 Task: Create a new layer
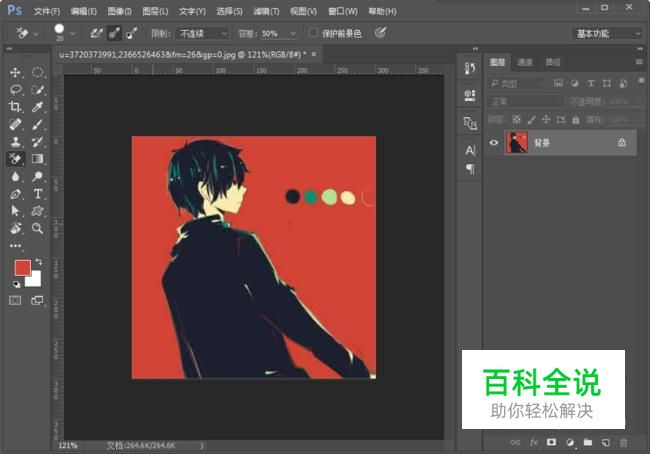[606, 442]
